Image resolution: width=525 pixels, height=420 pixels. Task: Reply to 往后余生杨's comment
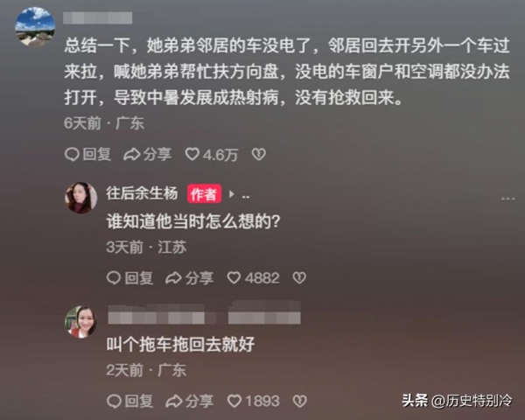(x=129, y=278)
